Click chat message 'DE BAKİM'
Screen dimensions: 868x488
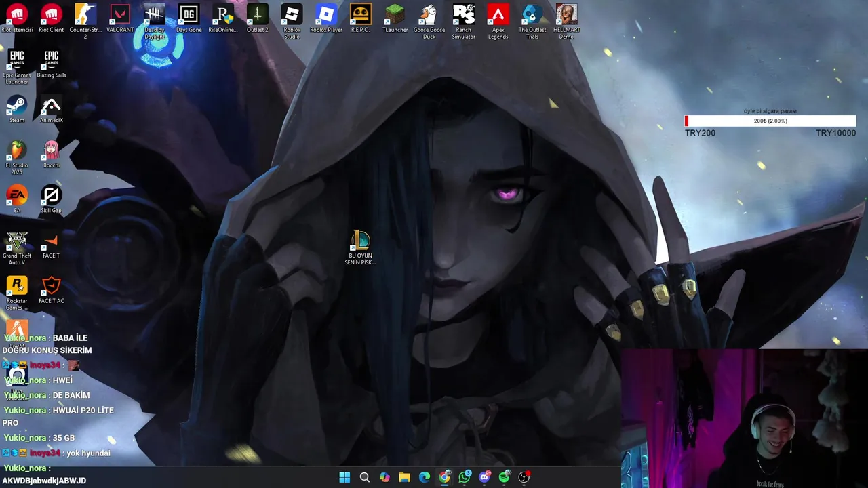coord(71,395)
